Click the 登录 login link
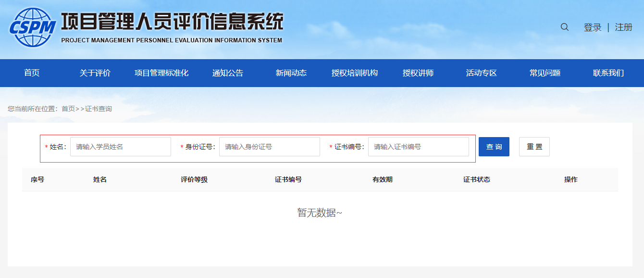Screen dimensions: 644x278 pyautogui.click(x=593, y=27)
